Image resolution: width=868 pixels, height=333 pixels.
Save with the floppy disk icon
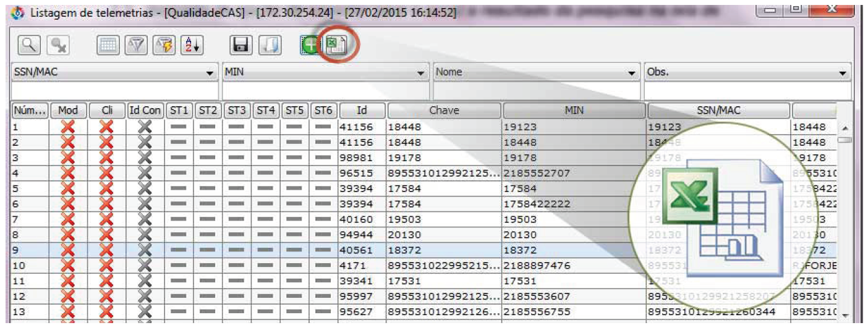tap(242, 45)
